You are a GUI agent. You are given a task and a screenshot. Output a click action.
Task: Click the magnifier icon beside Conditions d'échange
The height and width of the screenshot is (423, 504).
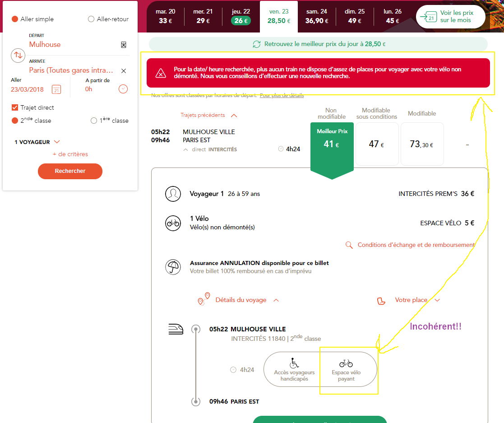click(349, 245)
